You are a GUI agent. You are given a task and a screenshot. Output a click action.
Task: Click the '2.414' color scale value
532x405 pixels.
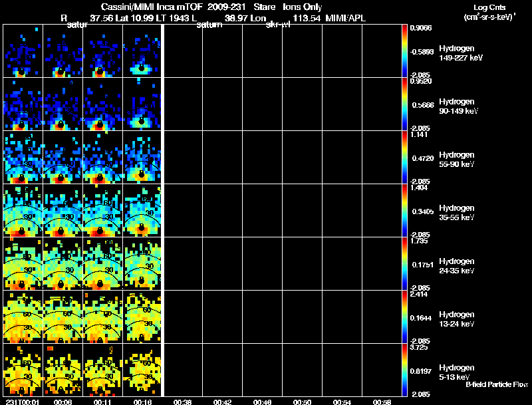click(419, 294)
